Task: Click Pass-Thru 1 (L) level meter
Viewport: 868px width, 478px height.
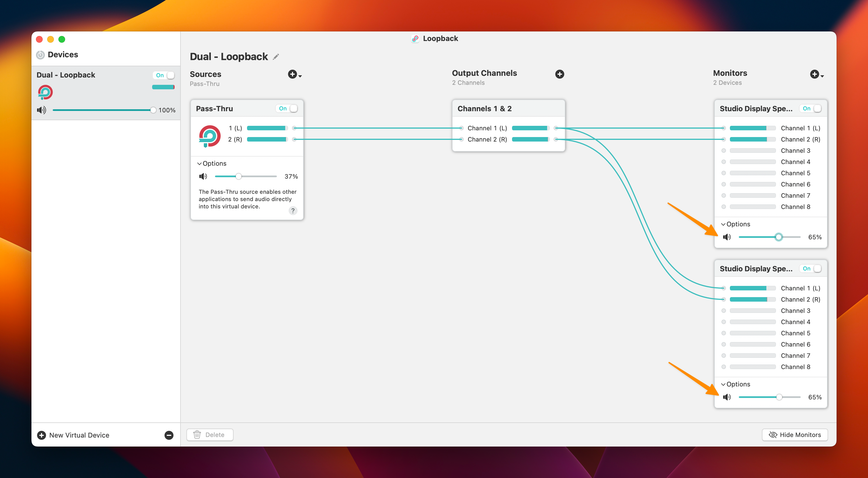Action: pyautogui.click(x=267, y=128)
